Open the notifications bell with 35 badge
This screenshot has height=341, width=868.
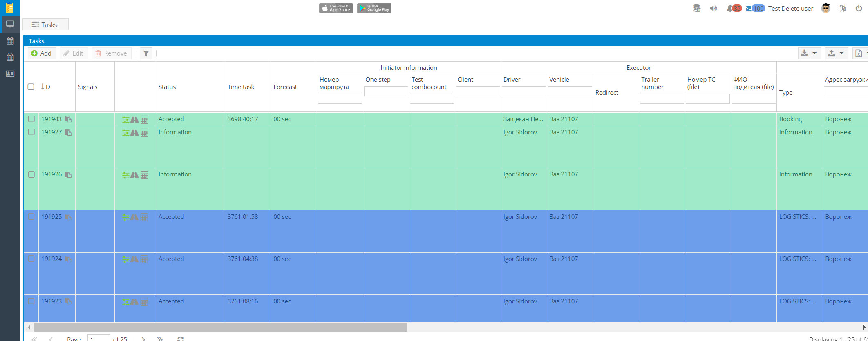pos(730,9)
